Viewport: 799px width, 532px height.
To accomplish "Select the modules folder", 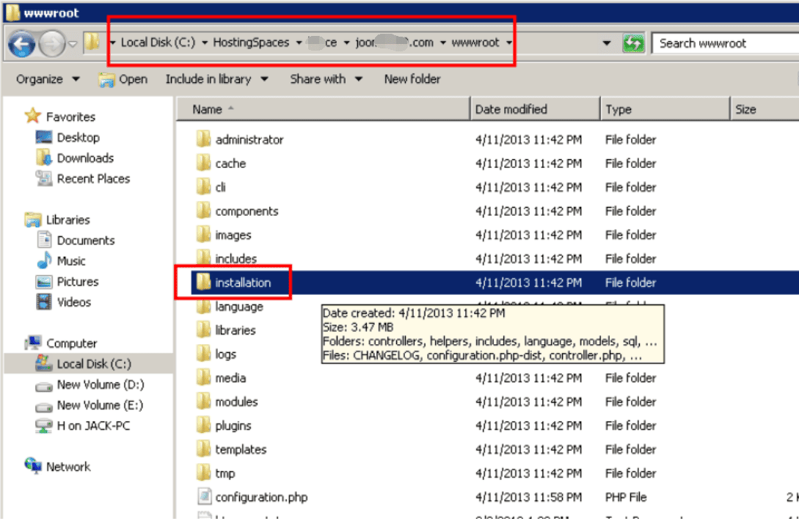I will [x=227, y=401].
